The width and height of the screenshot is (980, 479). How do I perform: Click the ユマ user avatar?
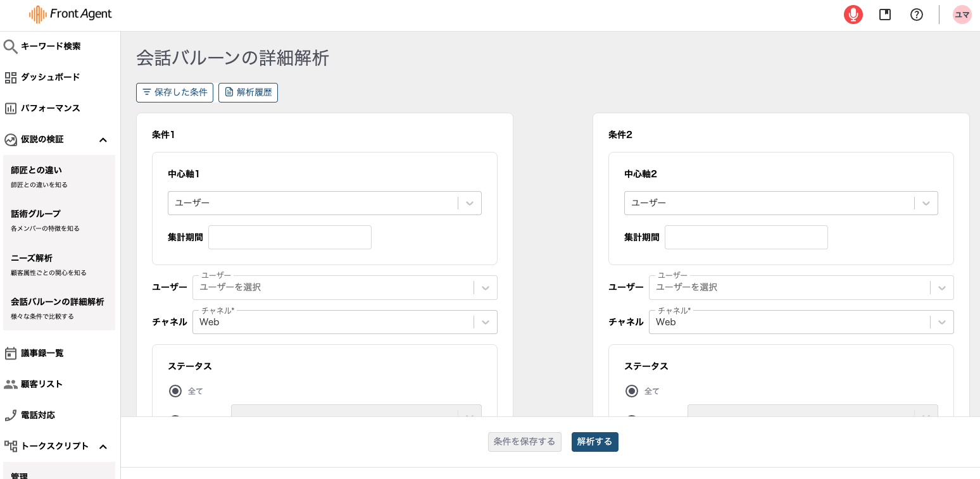coord(962,15)
